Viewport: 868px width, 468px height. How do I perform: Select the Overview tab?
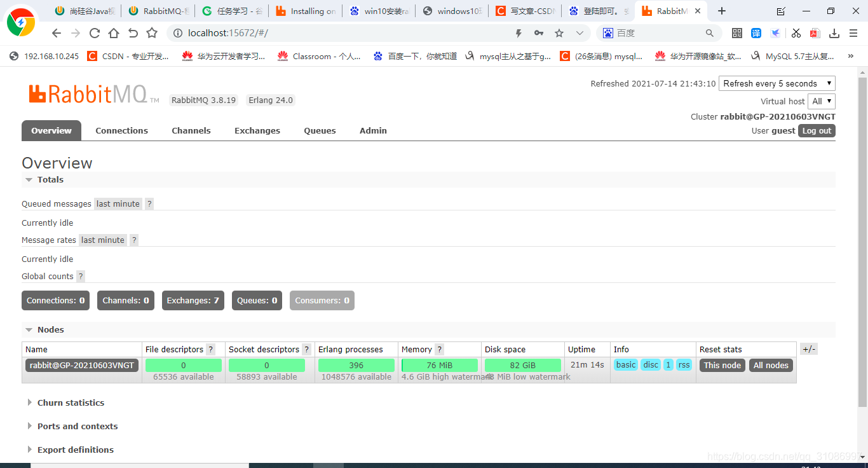point(51,130)
